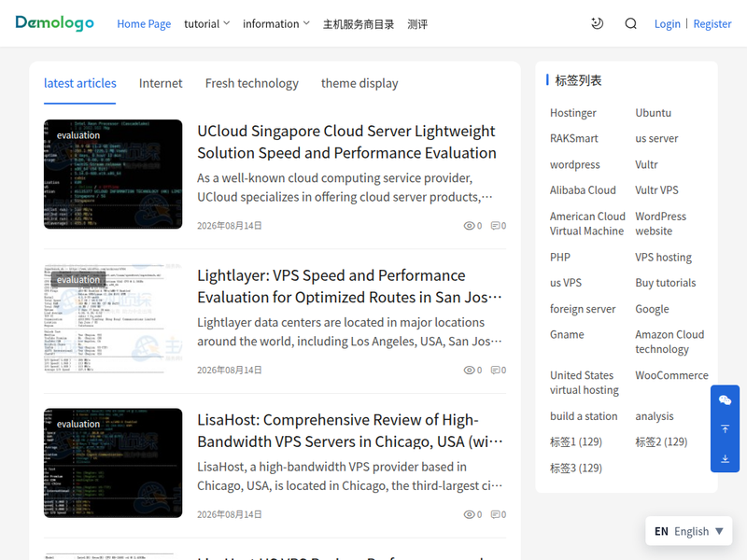Click views eye icon on UCloud article
This screenshot has width=747, height=560.
[470, 226]
